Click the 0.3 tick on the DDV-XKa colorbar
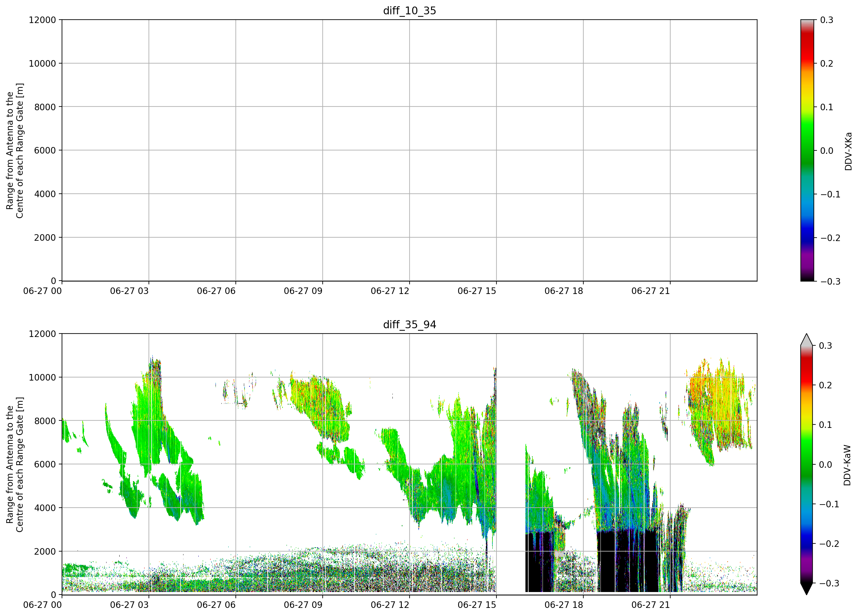Screen dimensions: 859x616 827,20
